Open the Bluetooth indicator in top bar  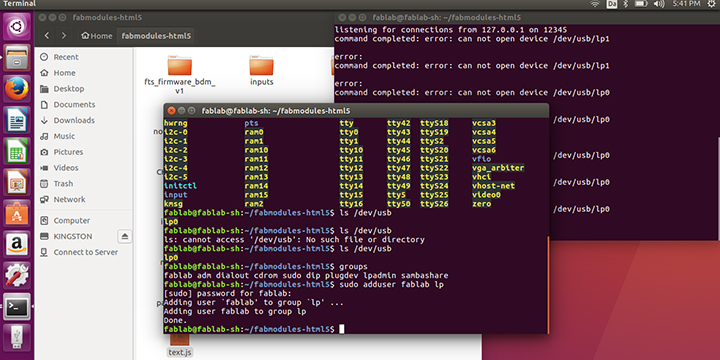click(x=625, y=4)
